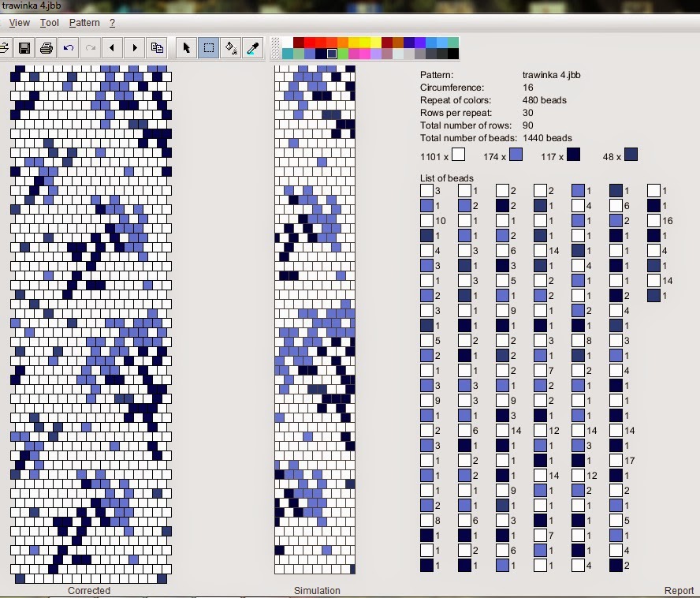Click the pattern name 'trawinka 4.jbb' value
The width and height of the screenshot is (700, 598).
(x=551, y=75)
